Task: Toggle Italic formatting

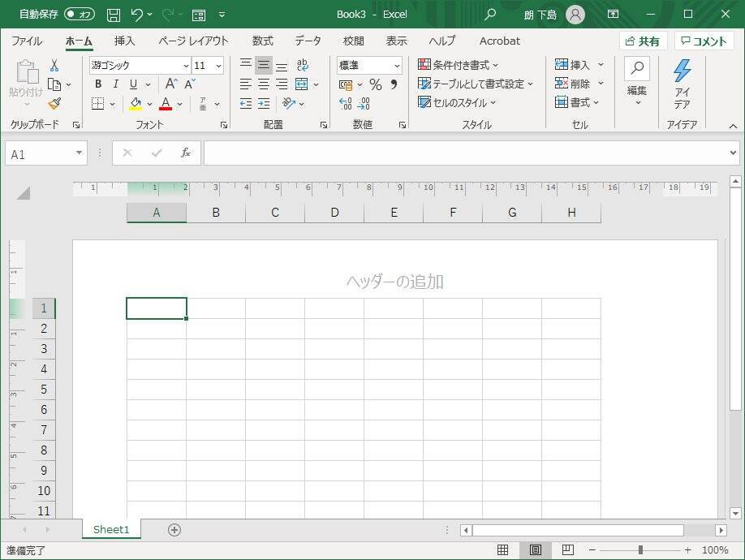Action: (116, 84)
